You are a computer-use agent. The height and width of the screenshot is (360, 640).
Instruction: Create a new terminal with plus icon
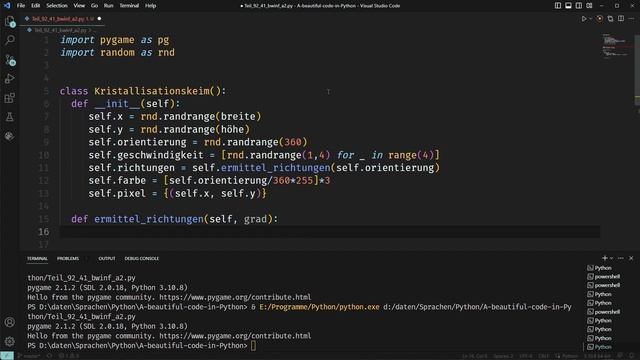click(604, 258)
